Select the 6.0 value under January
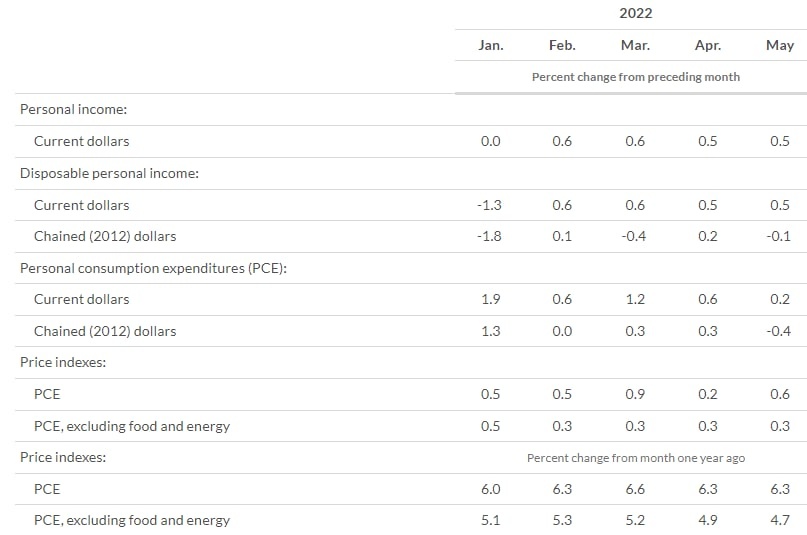This screenshot has width=807, height=535. click(490, 489)
